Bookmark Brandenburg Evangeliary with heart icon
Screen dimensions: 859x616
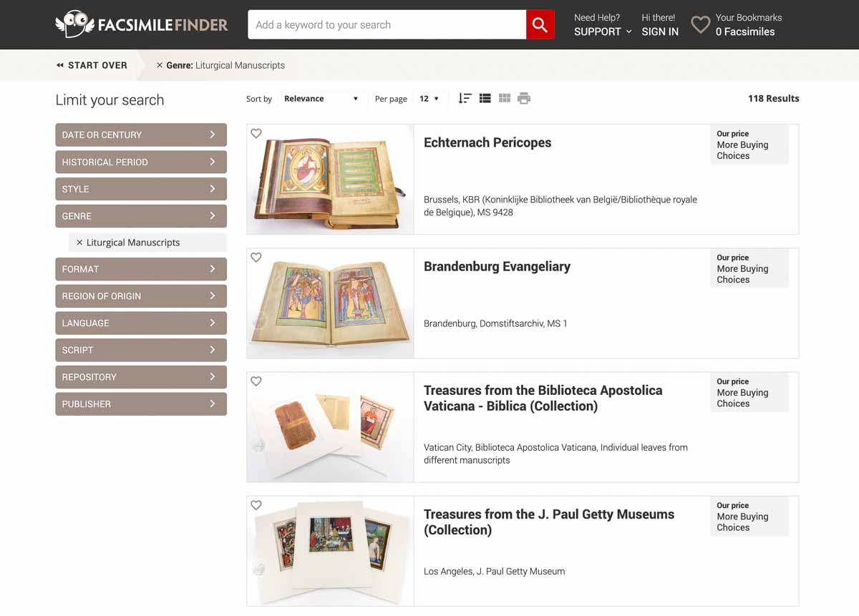click(256, 258)
